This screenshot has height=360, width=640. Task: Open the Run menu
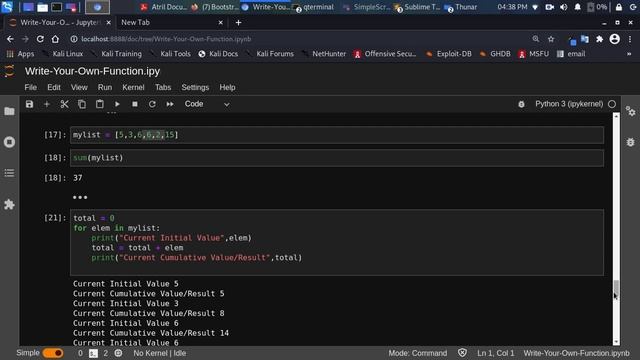pos(105,87)
